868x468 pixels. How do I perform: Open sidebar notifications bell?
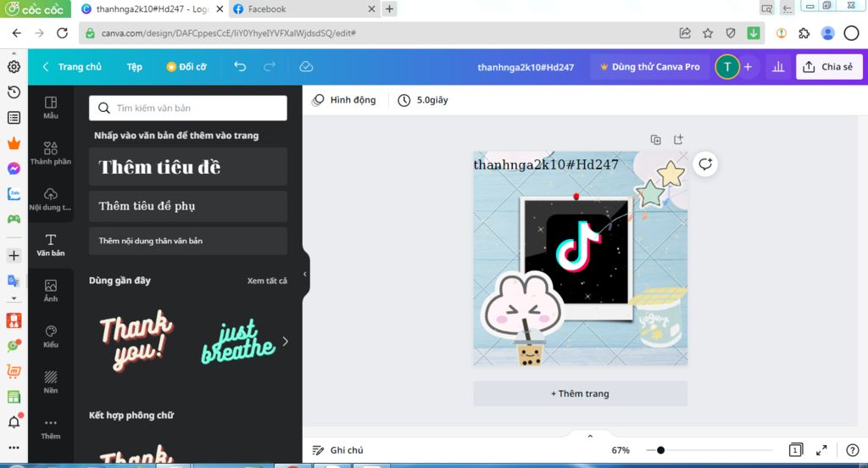point(14,421)
